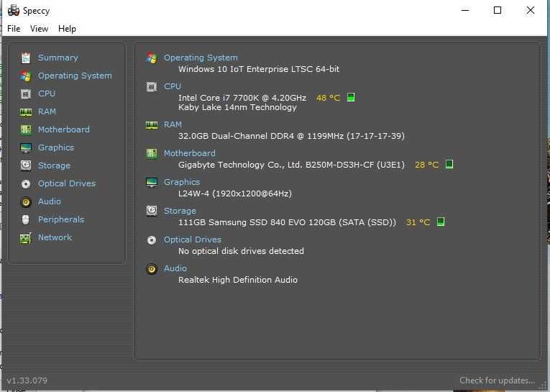
Task: Click Optical Drives disc icon in summary panel
Action: point(152,240)
